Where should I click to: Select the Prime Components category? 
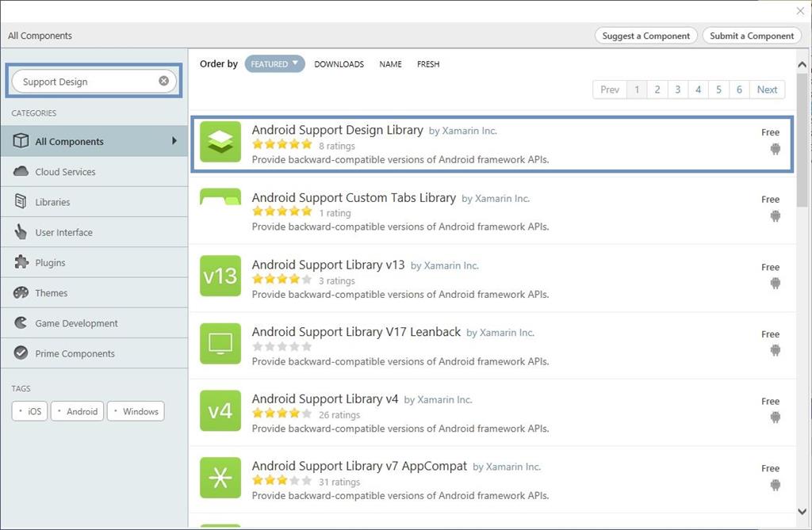94,353
